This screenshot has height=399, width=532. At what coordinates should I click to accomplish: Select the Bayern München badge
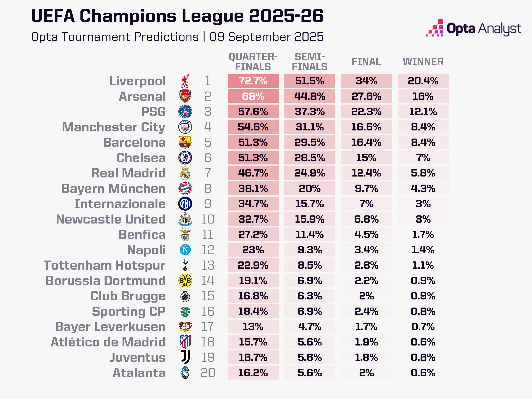coord(185,188)
